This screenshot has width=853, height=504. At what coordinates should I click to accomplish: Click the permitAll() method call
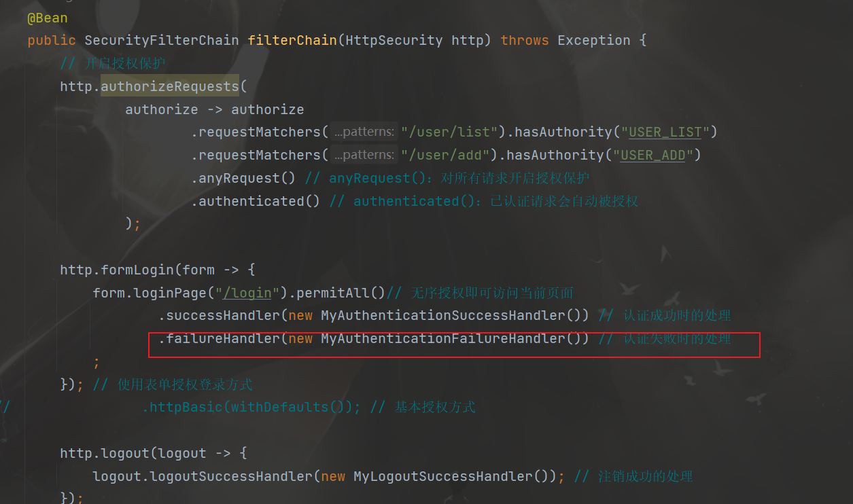pyautogui.click(x=341, y=293)
